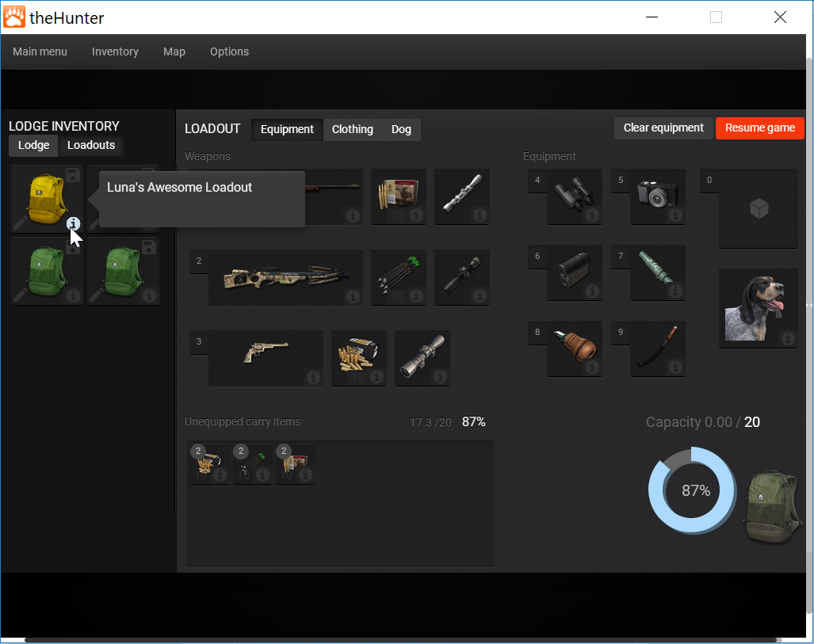This screenshot has height=644, width=814.
Task: Show info for the silver slot 1 scope
Action: point(480,215)
